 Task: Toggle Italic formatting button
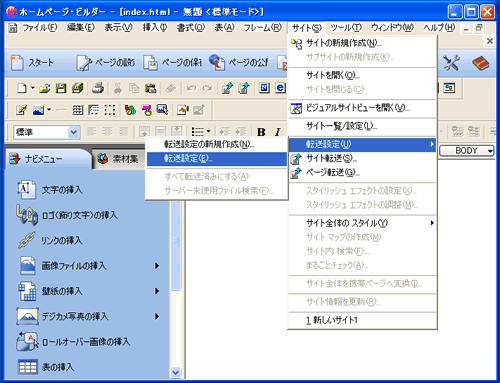(x=277, y=132)
